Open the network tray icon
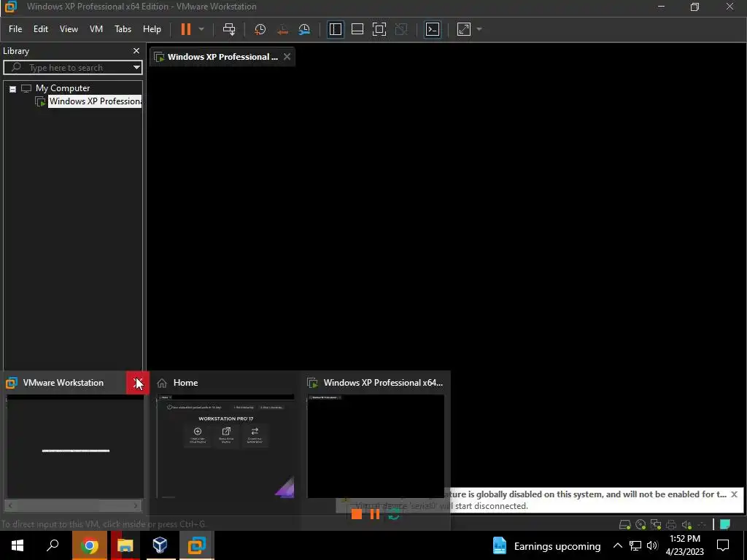Screen dimensions: 747x560 click(635, 545)
